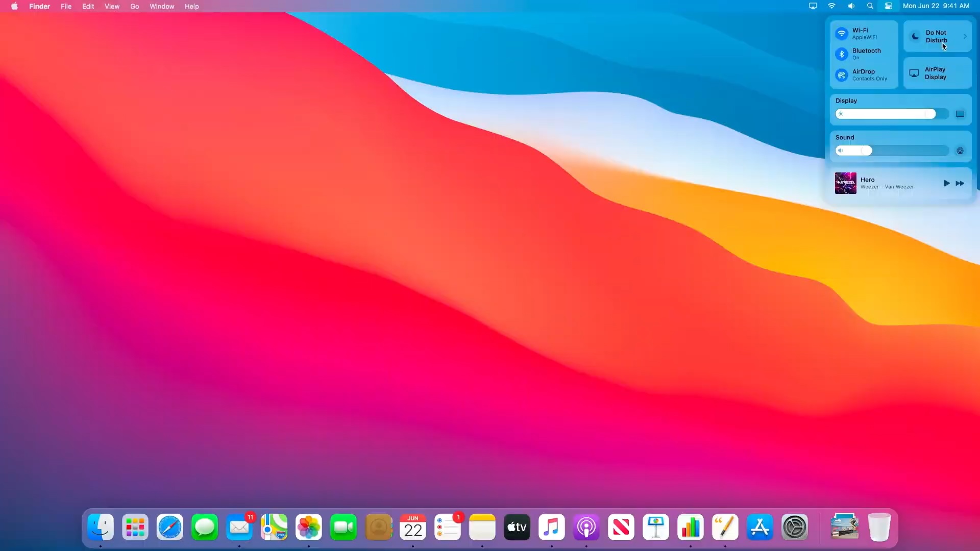Open FaceTime from the Dock
The image size is (980, 551).
(x=343, y=527)
